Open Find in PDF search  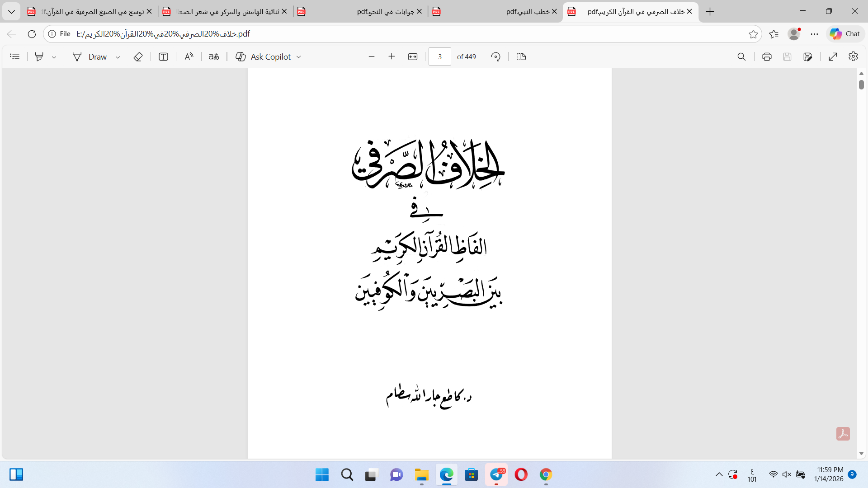pyautogui.click(x=741, y=56)
